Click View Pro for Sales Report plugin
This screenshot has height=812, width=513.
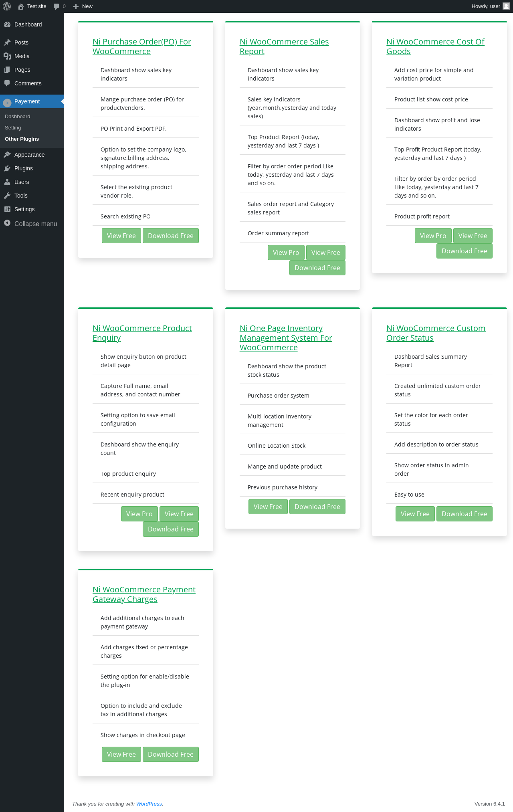286,252
